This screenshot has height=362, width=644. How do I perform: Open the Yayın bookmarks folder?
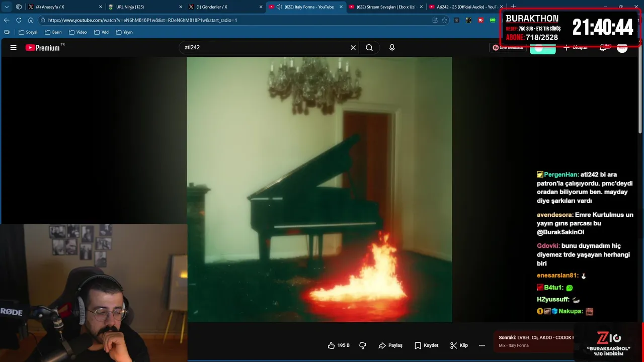[124, 32]
